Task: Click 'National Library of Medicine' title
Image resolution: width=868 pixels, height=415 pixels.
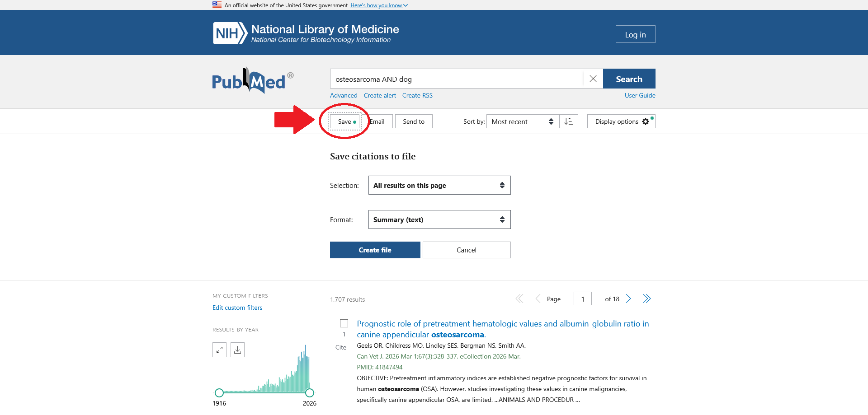Action: click(x=325, y=29)
